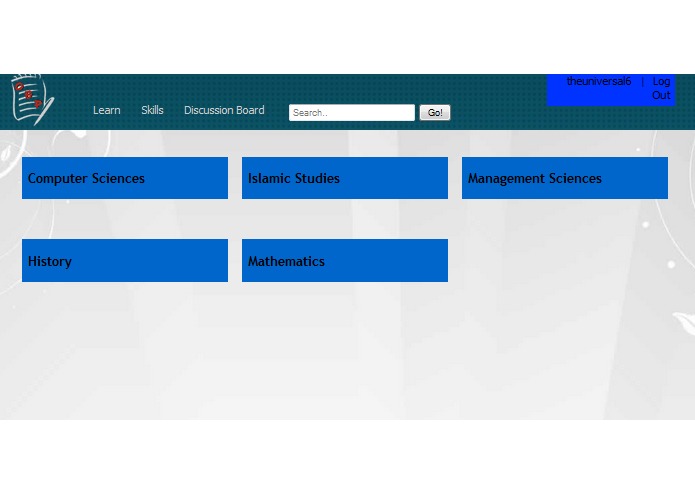Click the Log Out link

(x=661, y=88)
